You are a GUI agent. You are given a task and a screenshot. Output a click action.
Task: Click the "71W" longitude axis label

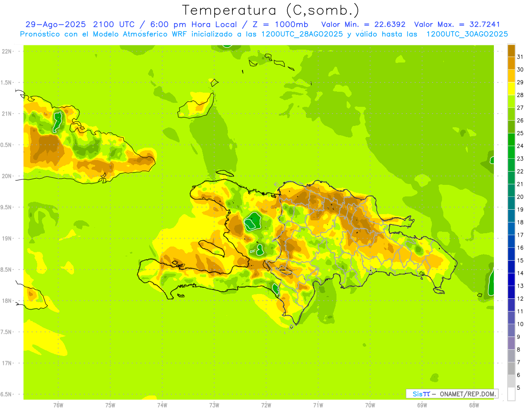(318, 405)
